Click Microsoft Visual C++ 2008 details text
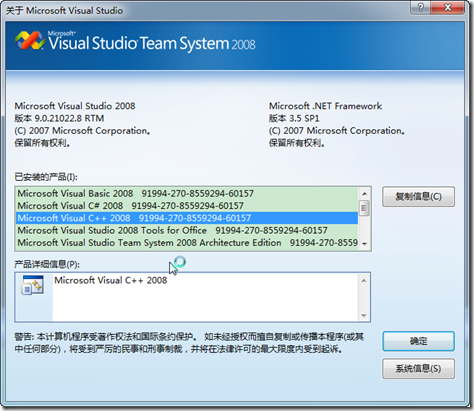 point(111,280)
